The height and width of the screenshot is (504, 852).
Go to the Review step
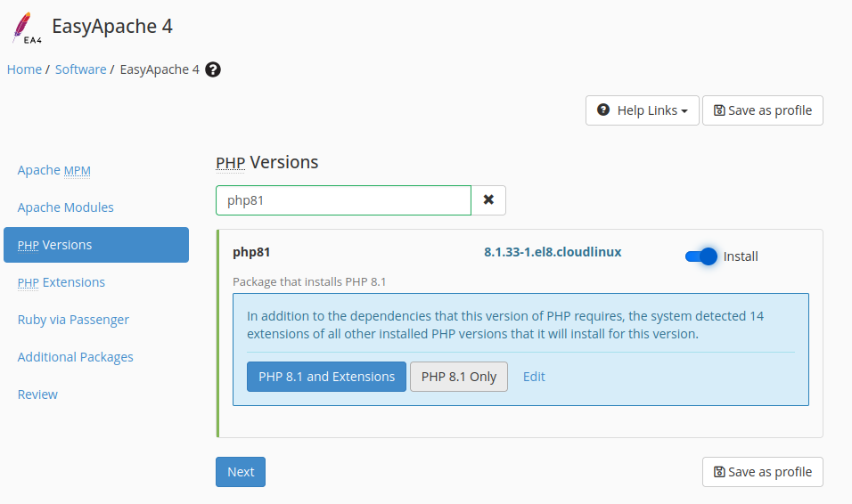click(37, 394)
